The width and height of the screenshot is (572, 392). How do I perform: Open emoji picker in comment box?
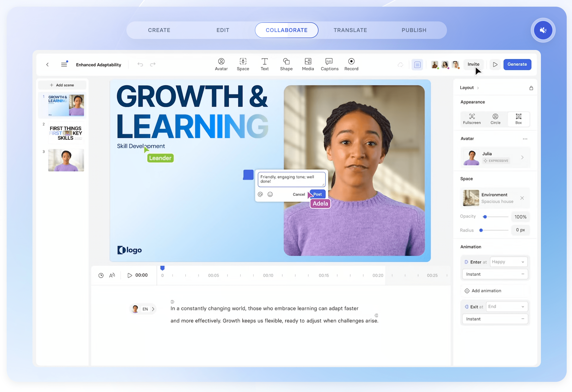(270, 194)
